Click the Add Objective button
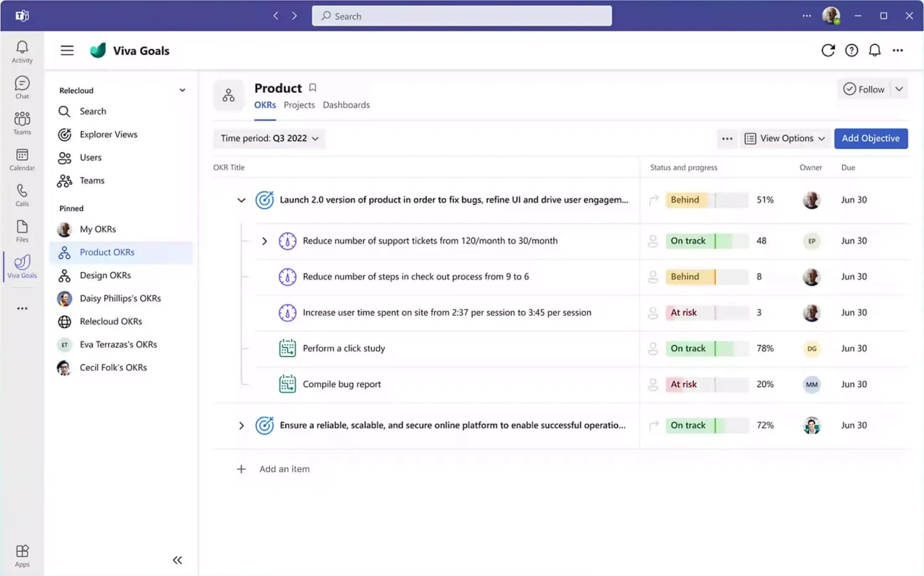The image size is (924, 576). 870,138
